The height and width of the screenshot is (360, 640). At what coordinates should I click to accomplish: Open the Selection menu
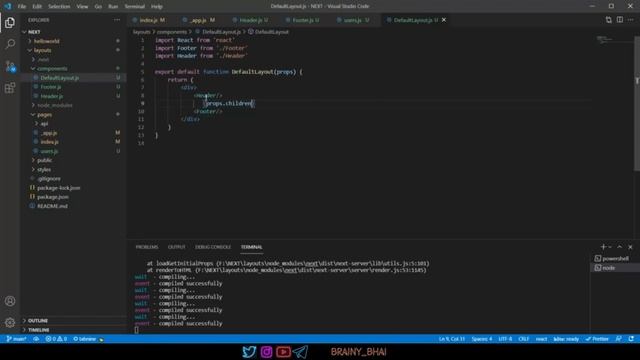pos(59,7)
